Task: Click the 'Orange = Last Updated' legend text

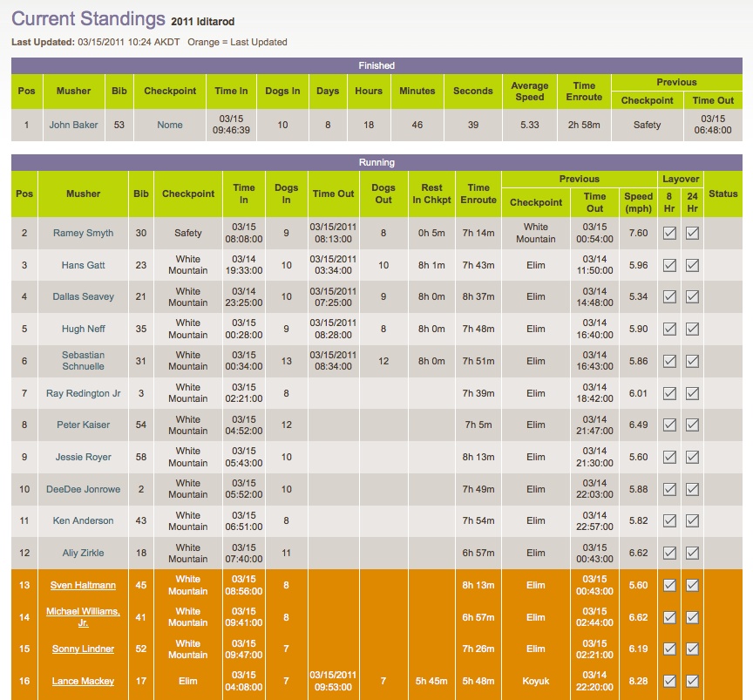Action: tap(237, 42)
